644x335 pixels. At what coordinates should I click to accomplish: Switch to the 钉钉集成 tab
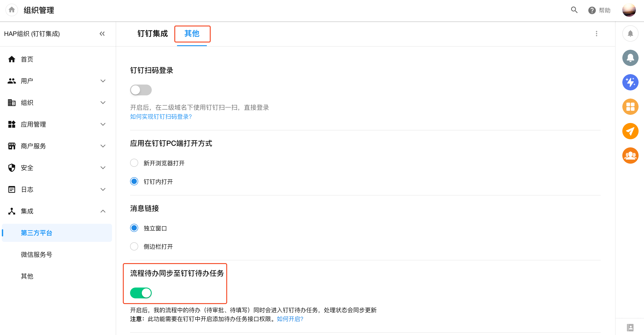[152, 34]
